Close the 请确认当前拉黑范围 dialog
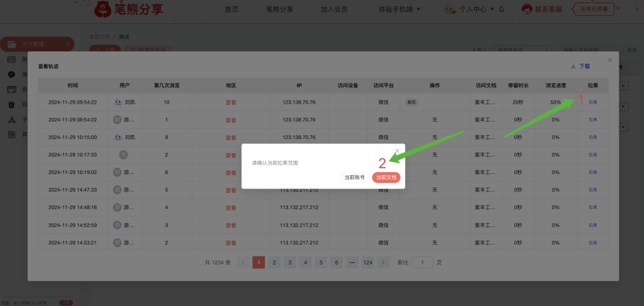 pyautogui.click(x=397, y=151)
